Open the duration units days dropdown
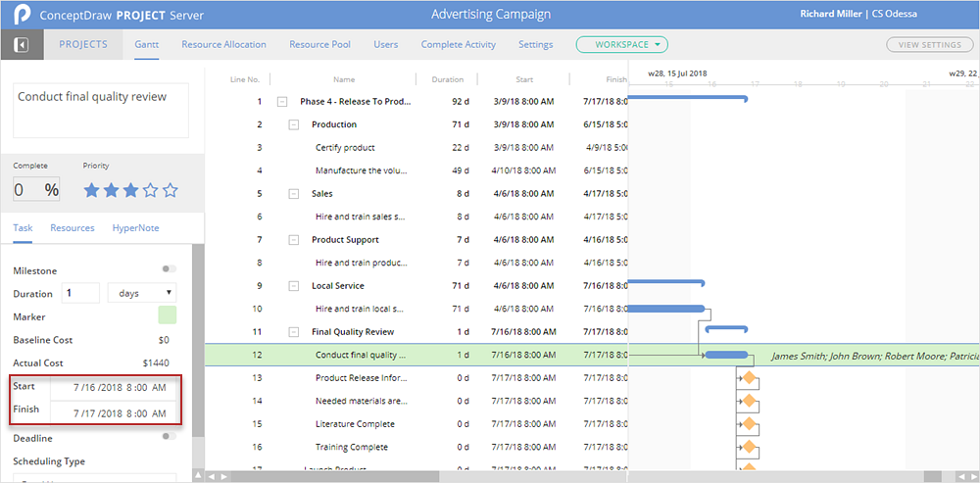 (x=142, y=293)
